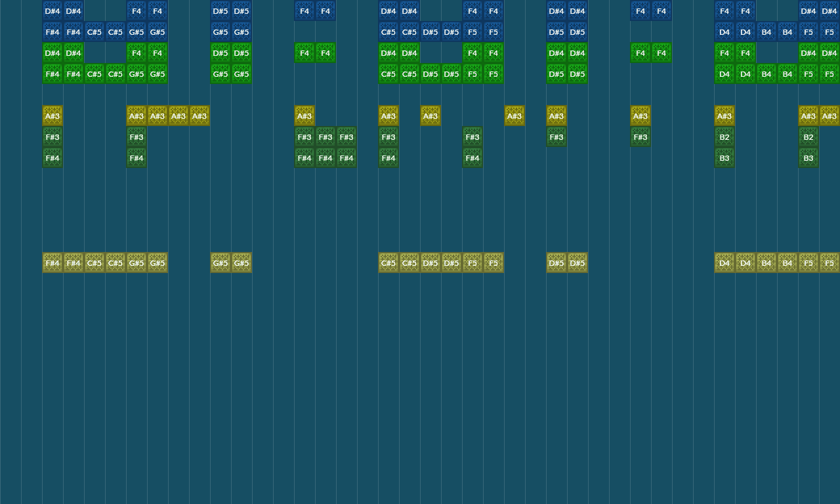Screen dimensions: 840x504
Task: Select first D#5 note in upper green row
Action: click(x=220, y=53)
